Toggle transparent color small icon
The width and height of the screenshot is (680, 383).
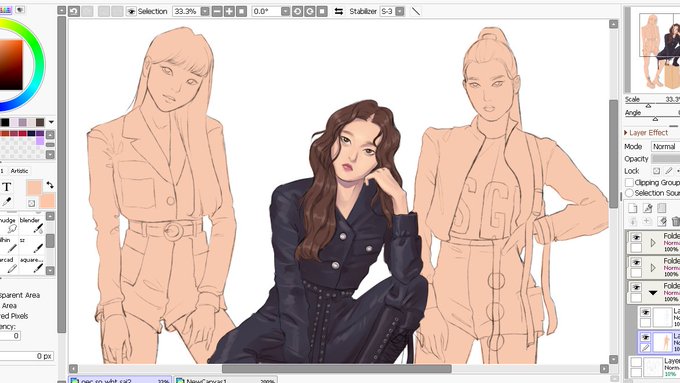point(31,203)
